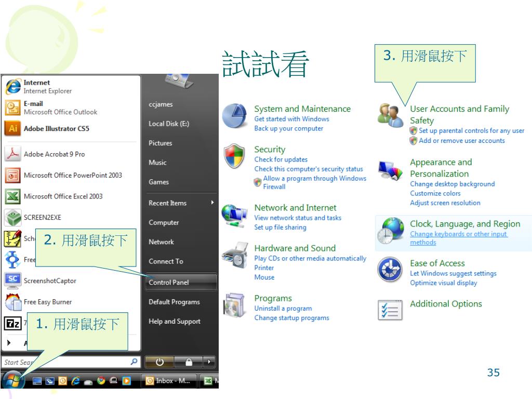Image resolution: width=532 pixels, height=399 pixels.
Task: Click Optimize visual display link
Action: pyautogui.click(x=444, y=283)
